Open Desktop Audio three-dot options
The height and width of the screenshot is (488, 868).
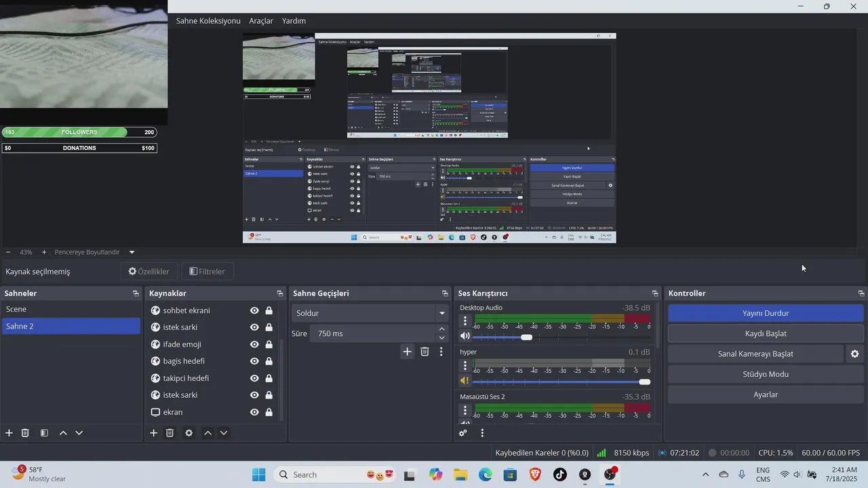pos(465,321)
